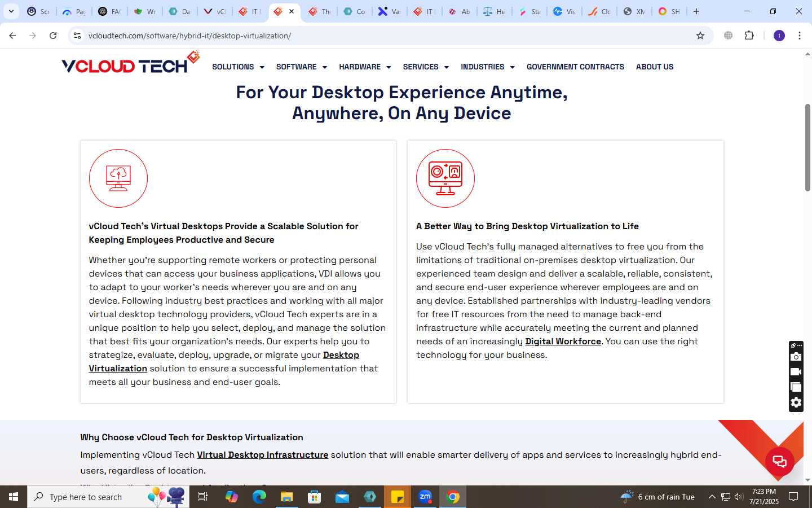Follow the Digital Workforce link
Image resolution: width=812 pixels, height=508 pixels.
pyautogui.click(x=563, y=341)
